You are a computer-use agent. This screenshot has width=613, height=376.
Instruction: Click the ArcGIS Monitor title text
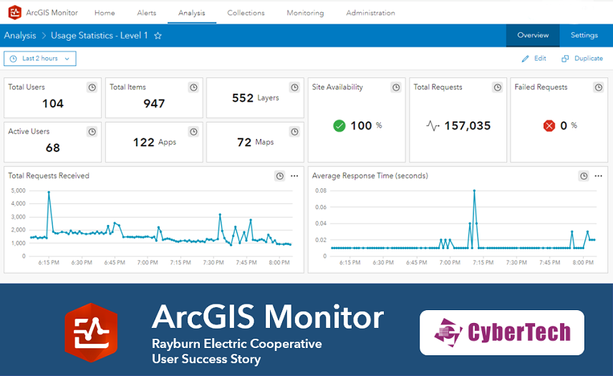(52, 13)
